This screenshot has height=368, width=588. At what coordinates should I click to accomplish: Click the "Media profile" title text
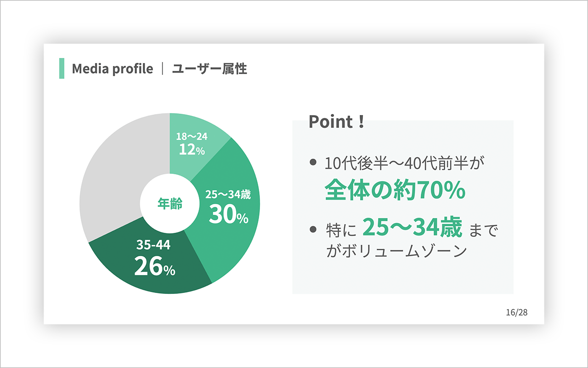112,69
